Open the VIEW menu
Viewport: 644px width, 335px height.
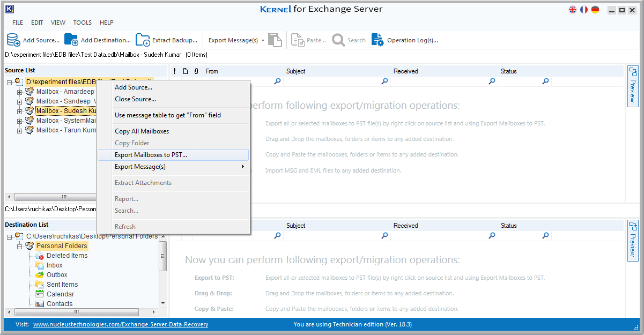(x=58, y=23)
